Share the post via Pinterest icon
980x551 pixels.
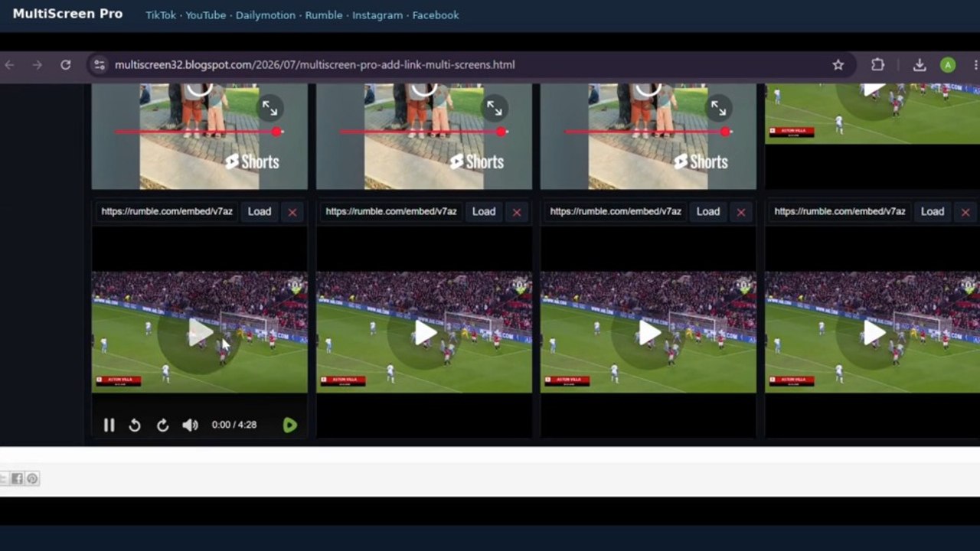(x=32, y=479)
